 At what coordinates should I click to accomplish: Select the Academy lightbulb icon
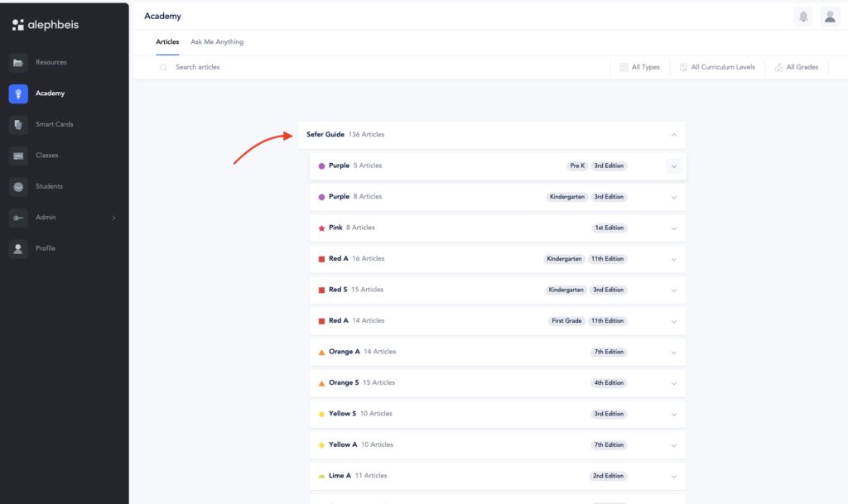[x=18, y=94]
